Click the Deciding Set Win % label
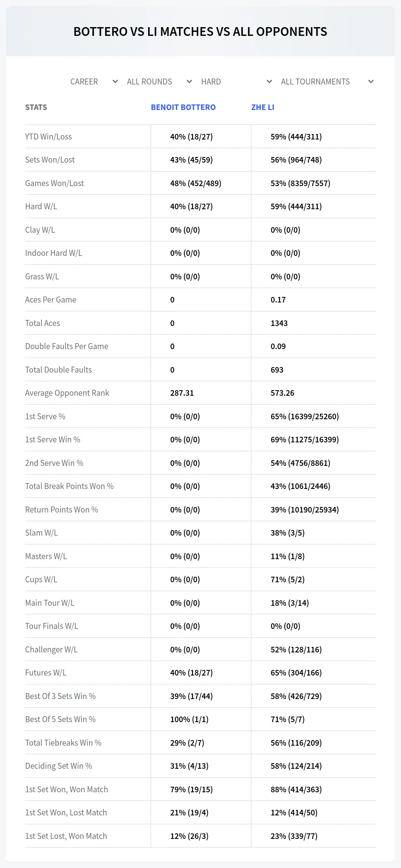Screen dimensions: 401x868 click(59, 766)
